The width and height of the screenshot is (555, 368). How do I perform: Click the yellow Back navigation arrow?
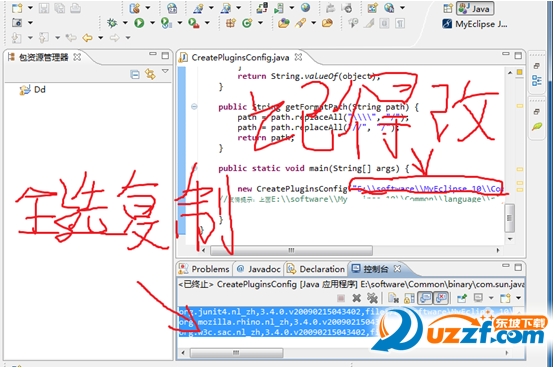87,38
